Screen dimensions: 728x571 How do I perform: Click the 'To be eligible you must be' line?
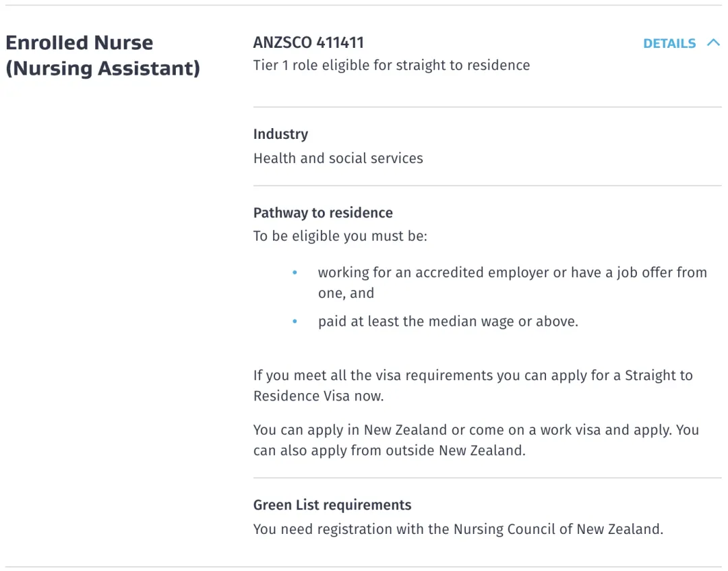[x=340, y=237]
